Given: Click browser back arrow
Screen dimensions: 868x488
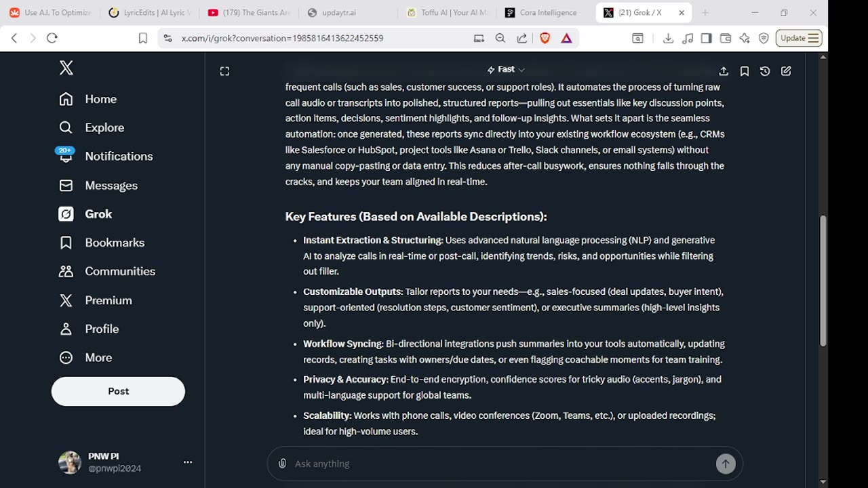Looking at the screenshot, I should (14, 38).
